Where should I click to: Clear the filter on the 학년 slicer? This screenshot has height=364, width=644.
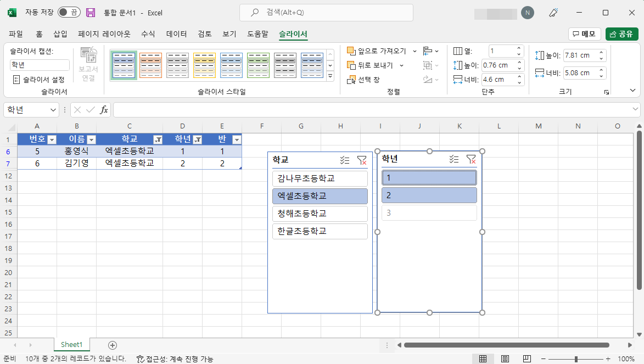click(471, 160)
